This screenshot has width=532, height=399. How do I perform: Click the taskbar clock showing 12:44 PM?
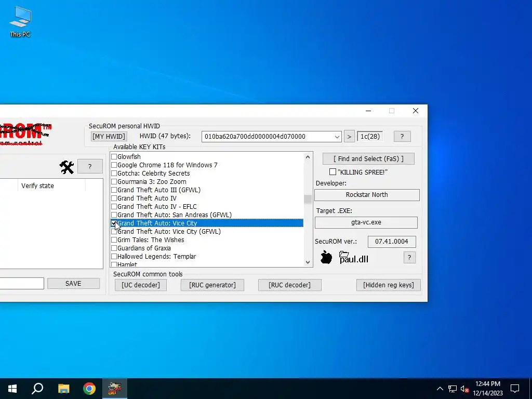487,389
